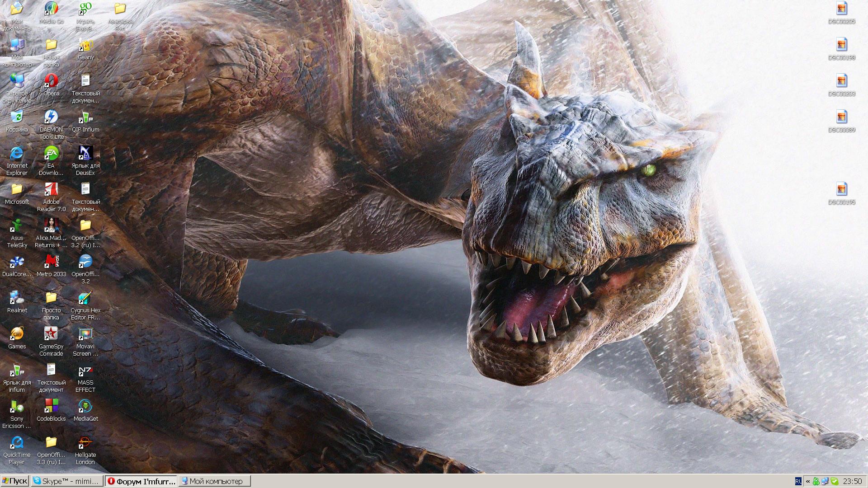
Task: Switch to the Форум I'mfurr Opera window
Action: 142,481
